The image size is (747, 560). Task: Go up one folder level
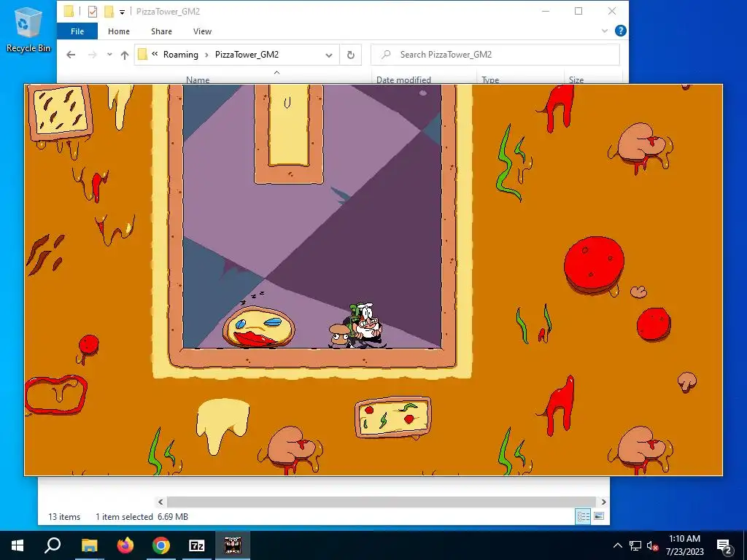point(124,55)
